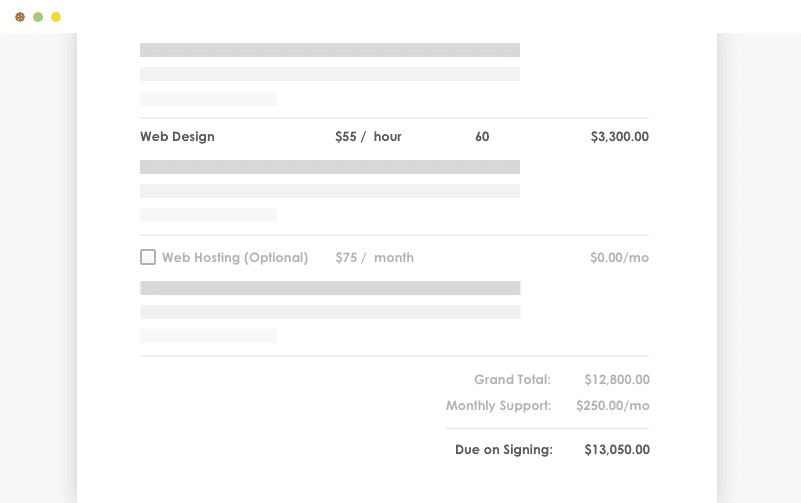
Task: Click the Due on Signing label
Action: [x=503, y=449]
